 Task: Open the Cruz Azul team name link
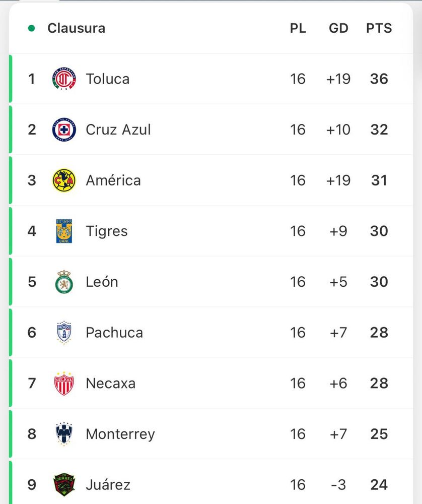(118, 130)
